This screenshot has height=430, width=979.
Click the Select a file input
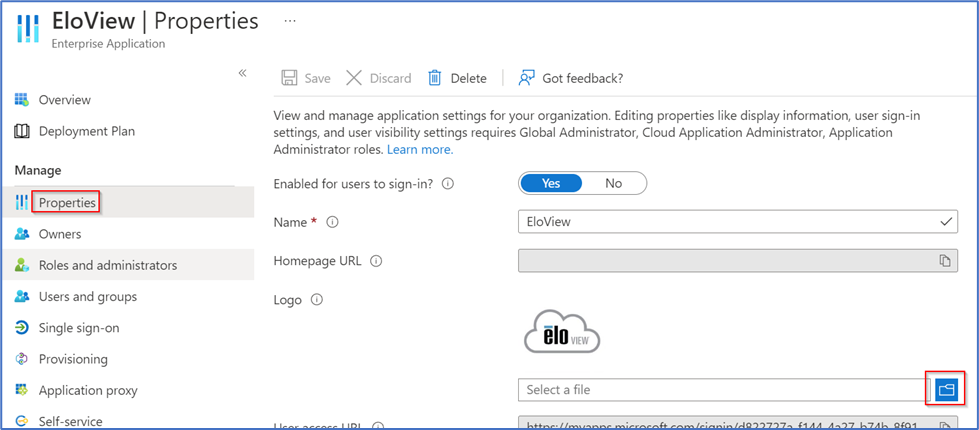tap(722, 390)
